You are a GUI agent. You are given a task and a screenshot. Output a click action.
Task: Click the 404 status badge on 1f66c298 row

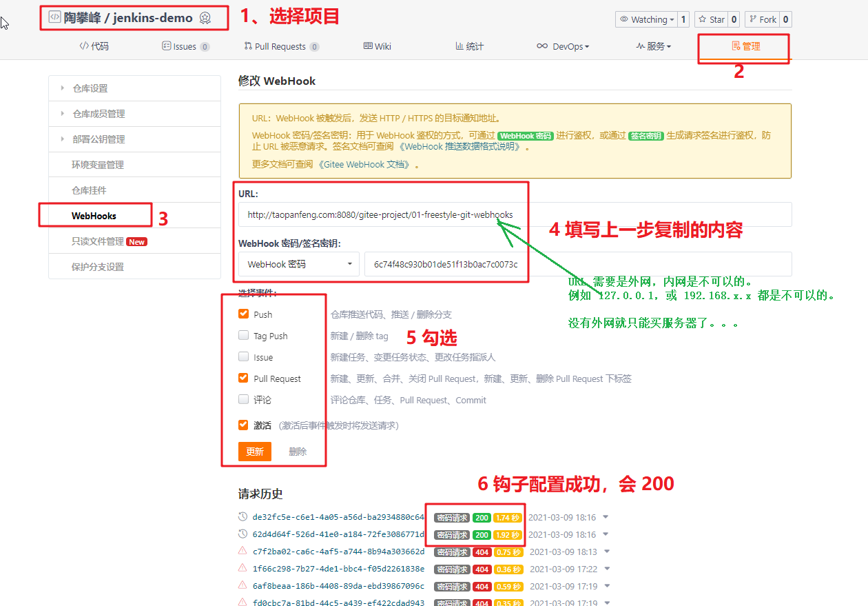point(482,569)
